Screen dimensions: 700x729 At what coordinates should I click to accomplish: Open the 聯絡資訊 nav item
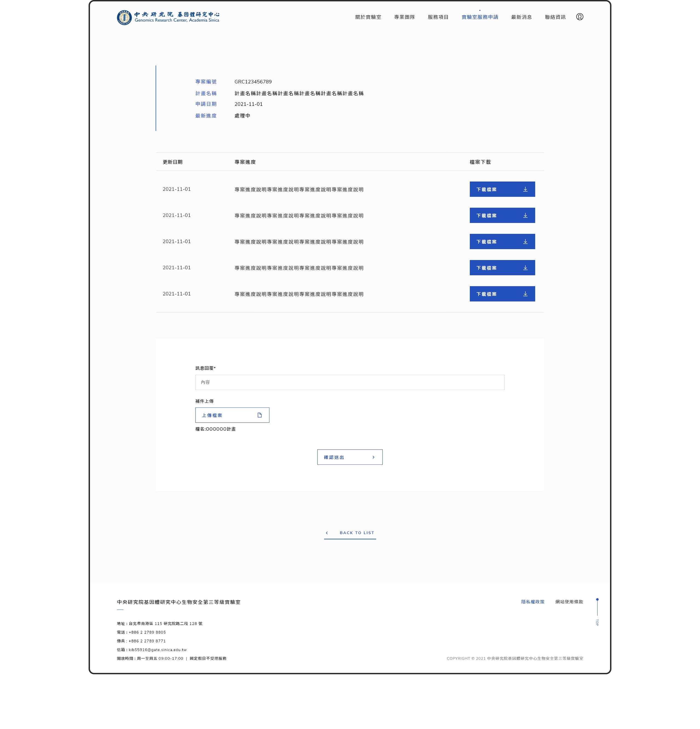[555, 17]
